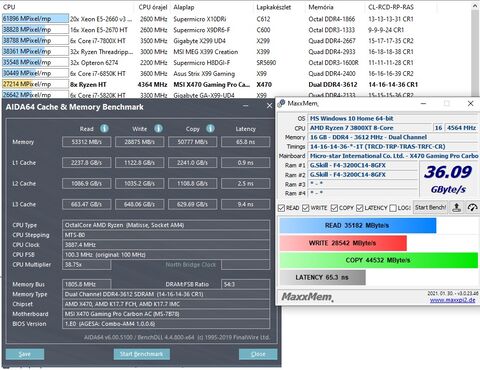
Task: Click the green COPY 44532 MByte/s bar
Action: click(x=378, y=260)
